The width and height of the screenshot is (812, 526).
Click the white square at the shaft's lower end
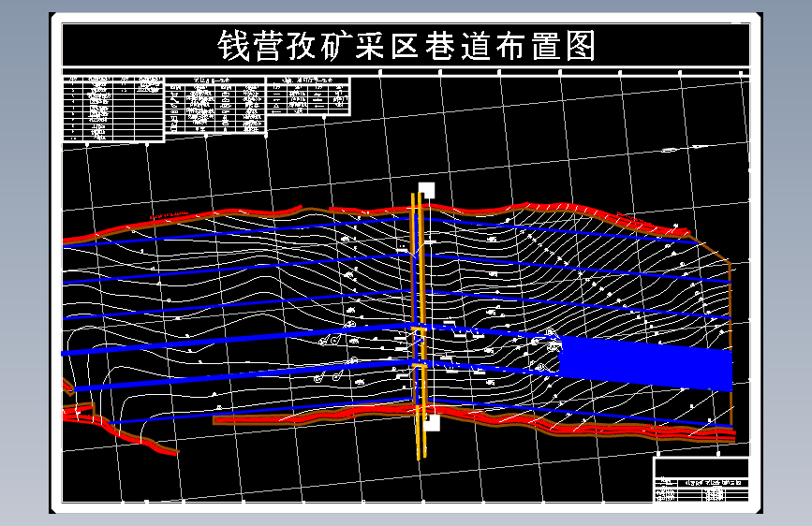pos(432,423)
